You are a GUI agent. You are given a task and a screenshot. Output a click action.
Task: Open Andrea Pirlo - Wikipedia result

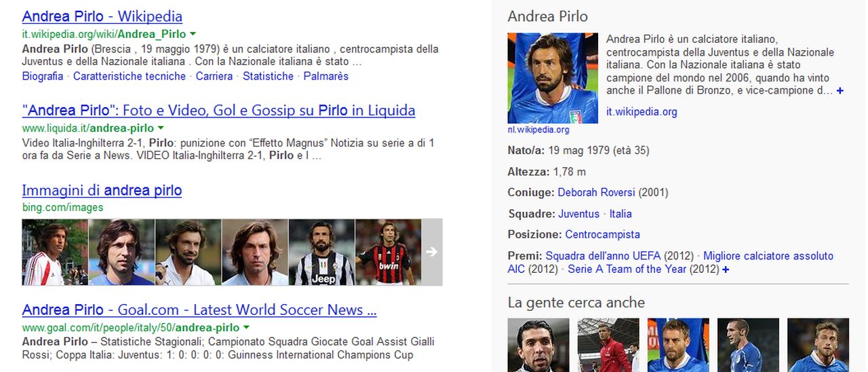(102, 16)
